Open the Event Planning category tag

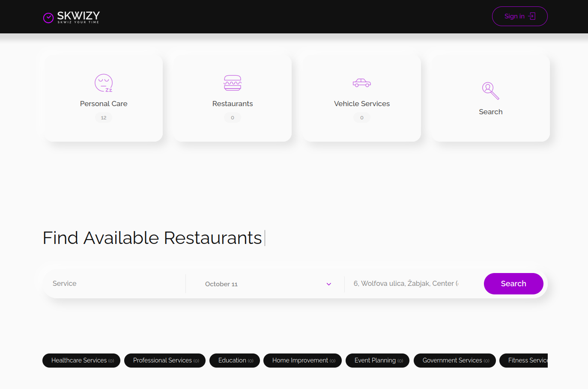click(377, 360)
